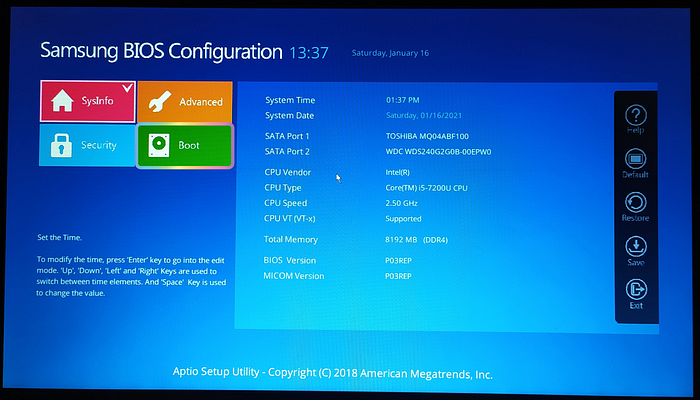Click the Save icon
Viewport: 700px width, 400px height.
[636, 246]
